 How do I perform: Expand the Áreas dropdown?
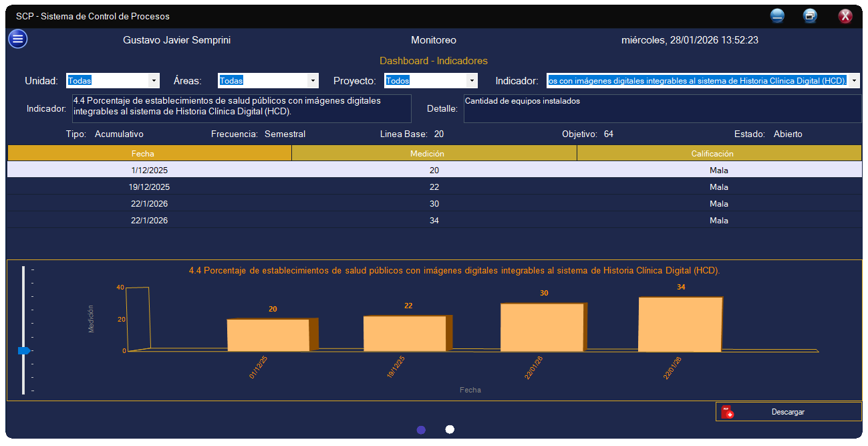[x=312, y=81]
